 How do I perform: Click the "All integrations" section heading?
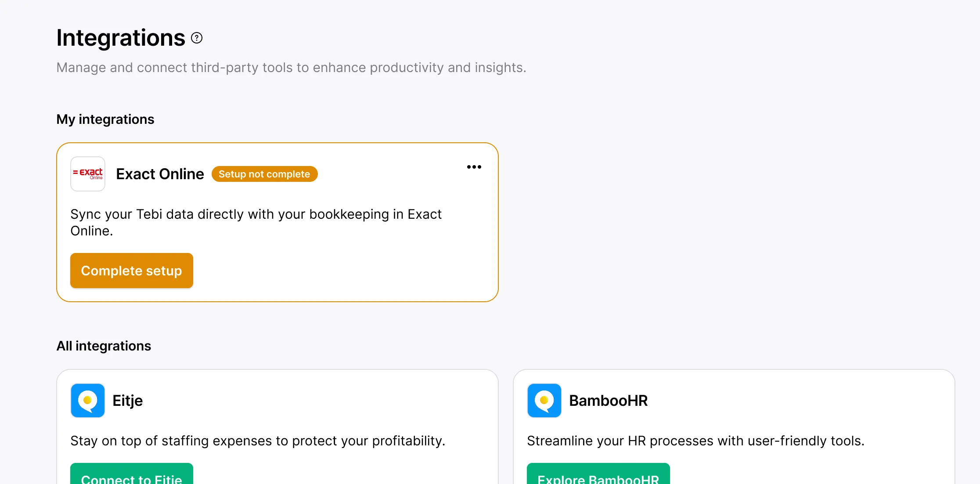tap(104, 346)
